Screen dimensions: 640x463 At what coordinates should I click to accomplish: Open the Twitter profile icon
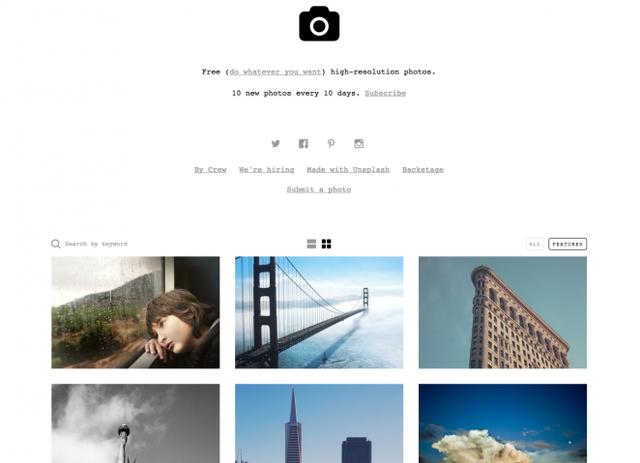[x=276, y=143]
